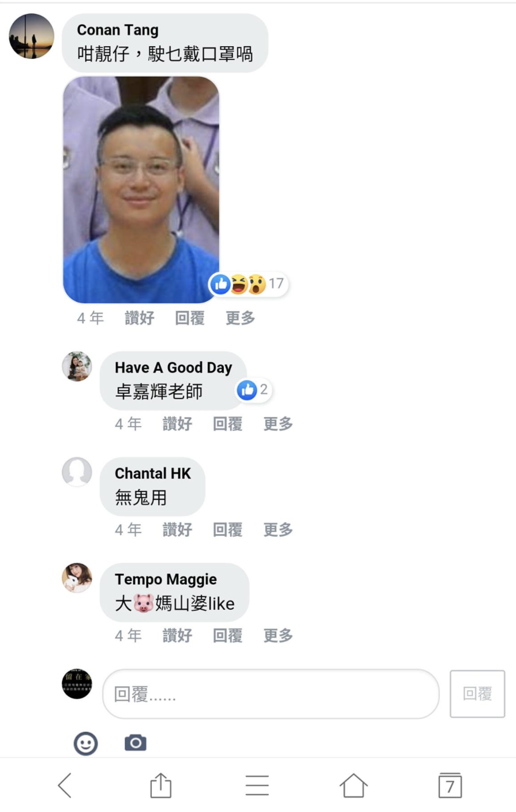The image size is (516, 812).
Task: Expand 更多 options under Have A Good Day's comment
Action: click(278, 424)
